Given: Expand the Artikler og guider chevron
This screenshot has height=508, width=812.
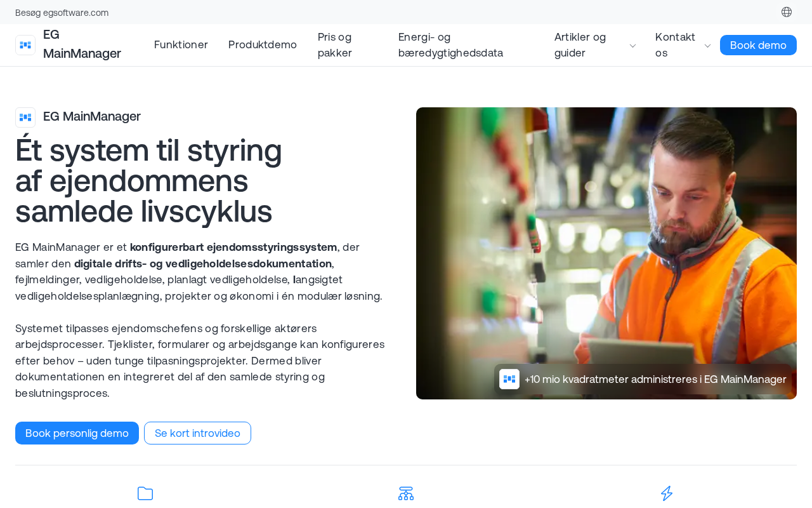Looking at the screenshot, I should click(632, 45).
